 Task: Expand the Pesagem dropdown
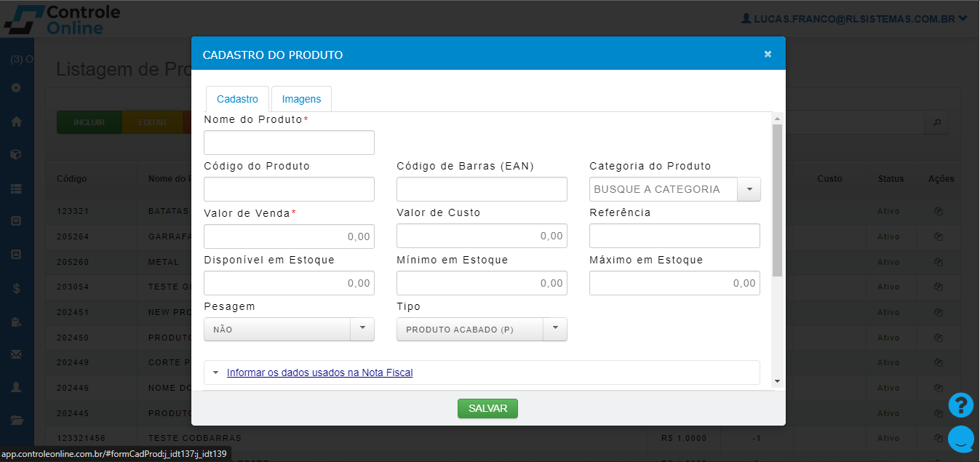(x=362, y=329)
